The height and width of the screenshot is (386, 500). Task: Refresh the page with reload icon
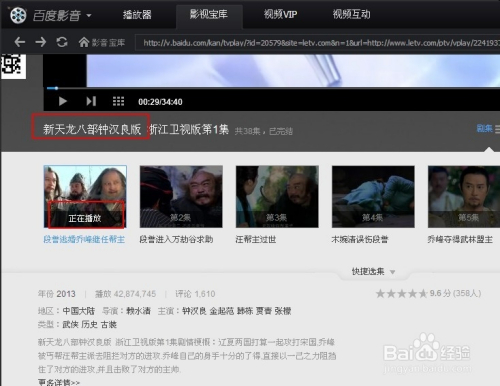tap(62, 42)
